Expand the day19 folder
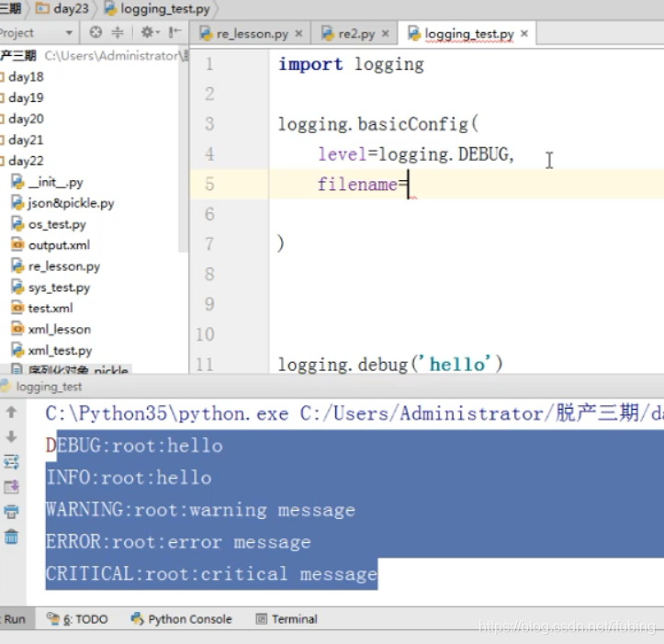The height and width of the screenshot is (644, 664). 22,98
